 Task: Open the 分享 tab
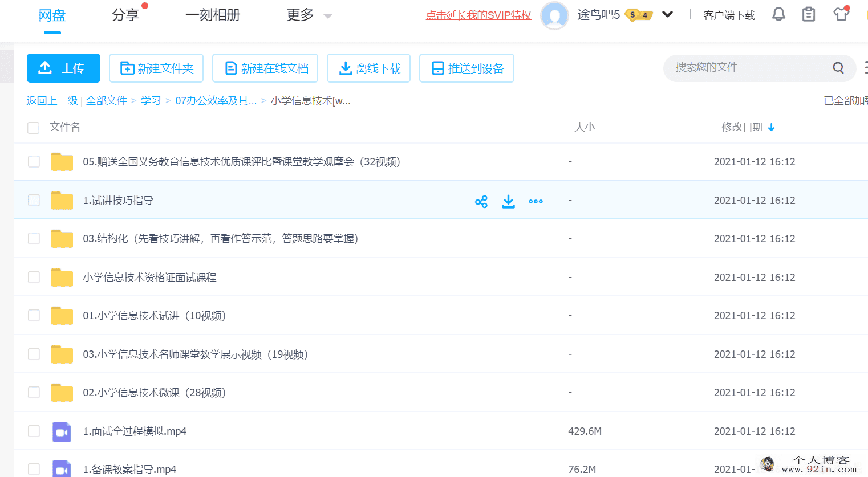click(125, 15)
